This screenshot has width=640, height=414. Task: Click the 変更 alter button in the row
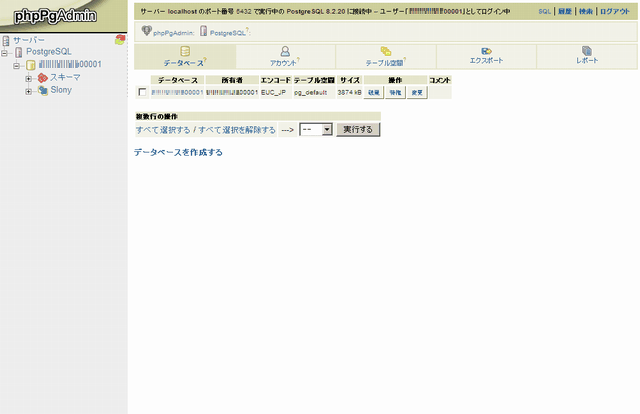click(417, 93)
